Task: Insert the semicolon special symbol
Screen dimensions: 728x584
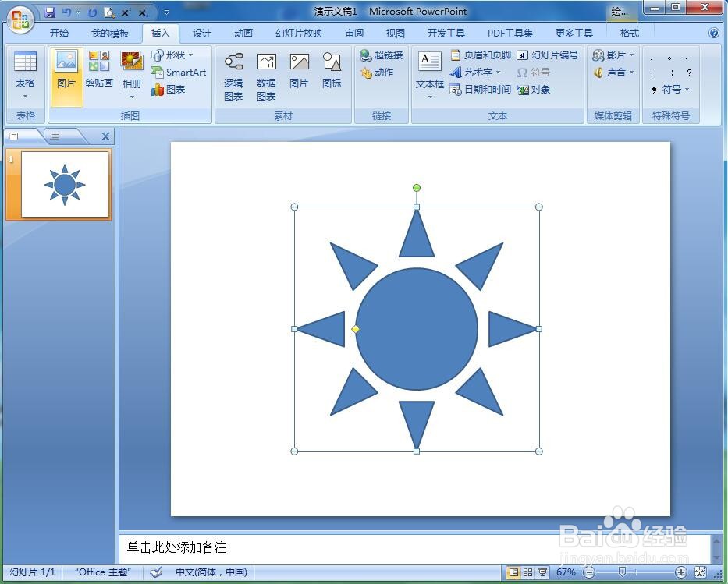Action: [655, 73]
